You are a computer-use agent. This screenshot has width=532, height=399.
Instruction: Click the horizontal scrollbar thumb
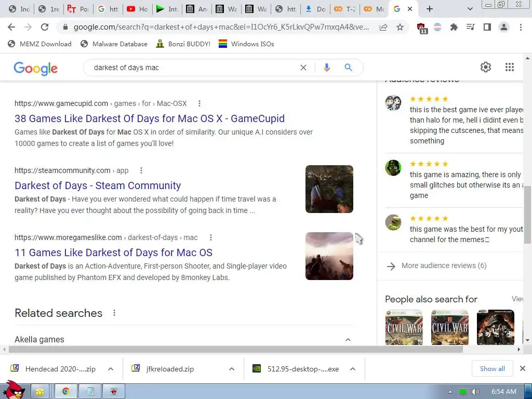pyautogui.click(x=235, y=349)
